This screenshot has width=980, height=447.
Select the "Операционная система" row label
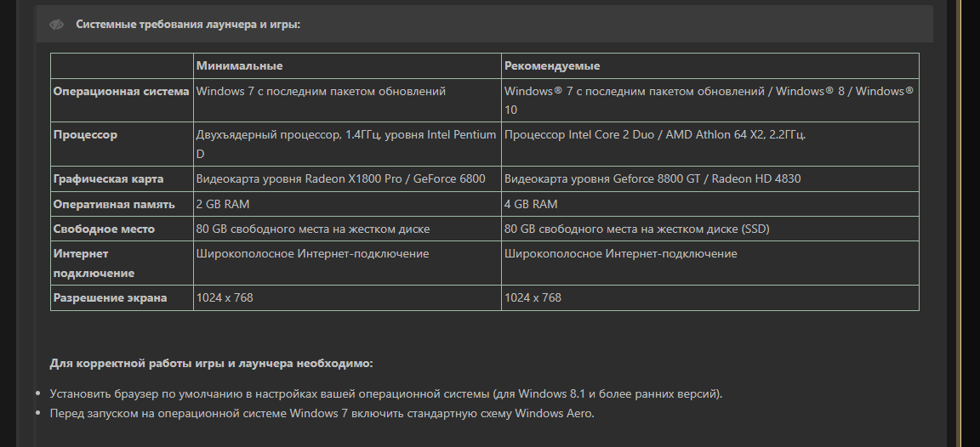point(122,91)
